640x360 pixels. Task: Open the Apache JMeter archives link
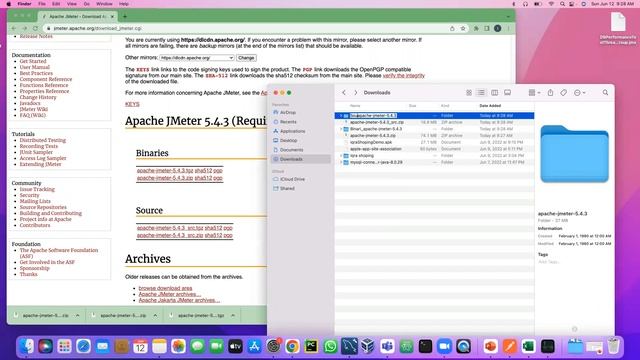coord(170,294)
